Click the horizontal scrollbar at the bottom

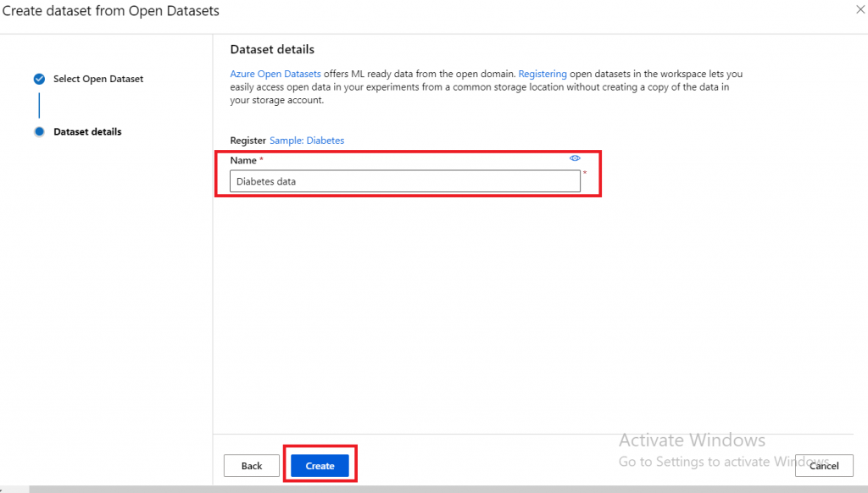pyautogui.click(x=424, y=489)
